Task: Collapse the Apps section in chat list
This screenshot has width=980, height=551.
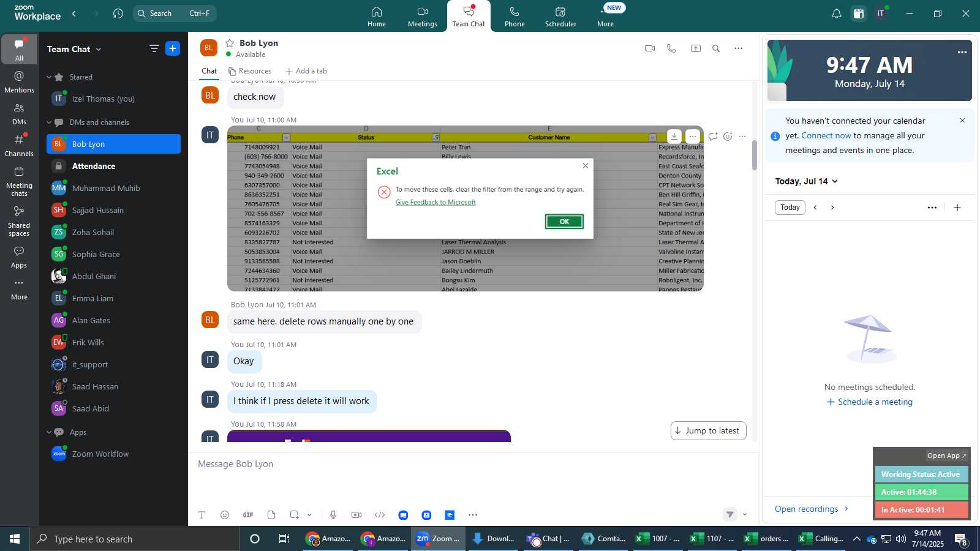Action: [49, 432]
